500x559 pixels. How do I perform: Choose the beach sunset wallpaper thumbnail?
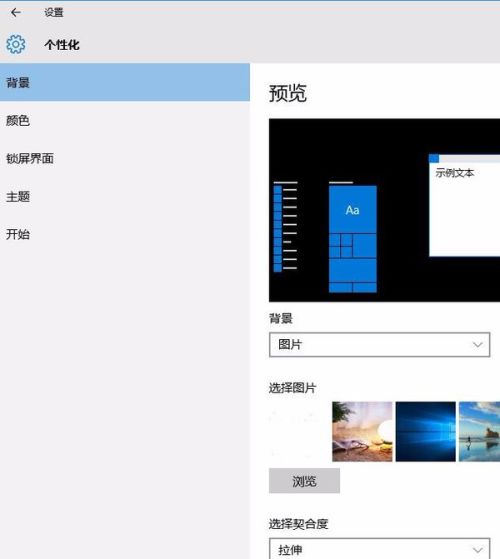coord(362,432)
